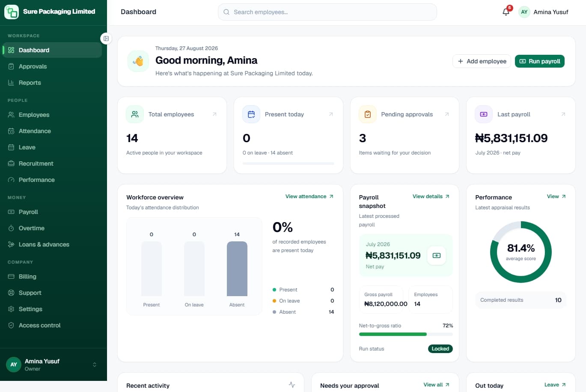The width and height of the screenshot is (586, 392).
Task: Open Pending approvals card arrow
Action: point(447,114)
